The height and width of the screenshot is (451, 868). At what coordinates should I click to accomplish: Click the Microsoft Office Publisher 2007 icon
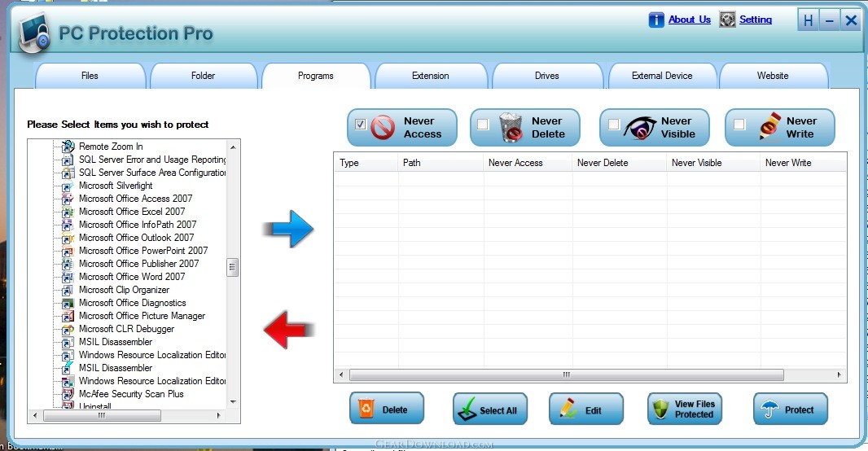pyautogui.click(x=68, y=264)
